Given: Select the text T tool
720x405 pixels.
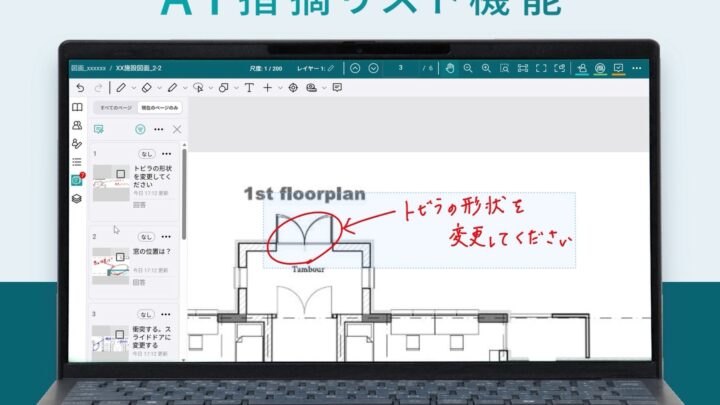Looking at the screenshot, I should pos(249,88).
